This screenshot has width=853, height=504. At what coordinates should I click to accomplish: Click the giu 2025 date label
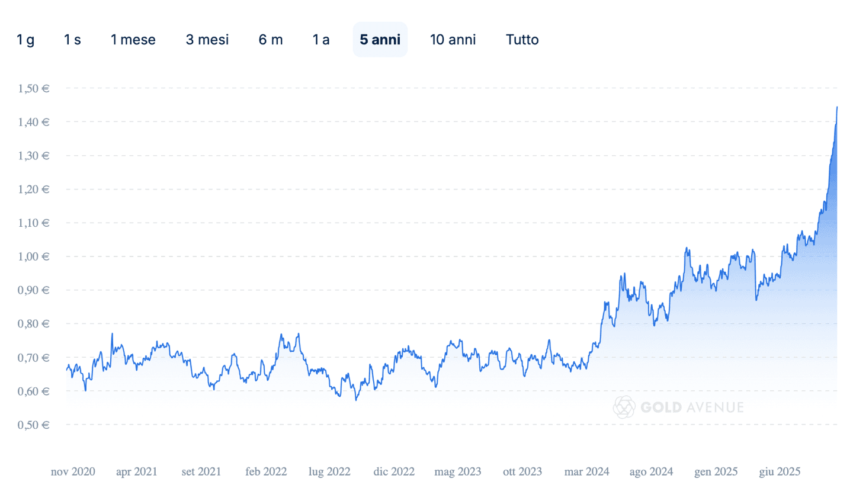pyautogui.click(x=780, y=472)
